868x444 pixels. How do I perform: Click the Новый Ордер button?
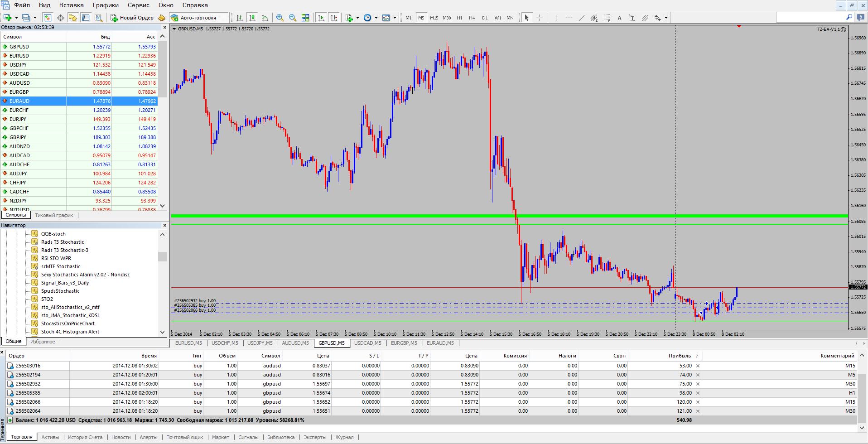coord(132,18)
